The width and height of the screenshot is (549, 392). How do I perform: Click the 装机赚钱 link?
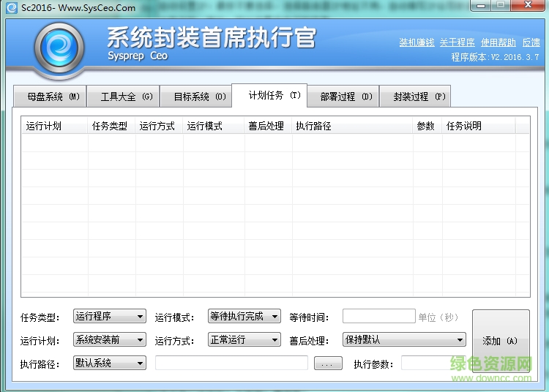(417, 42)
